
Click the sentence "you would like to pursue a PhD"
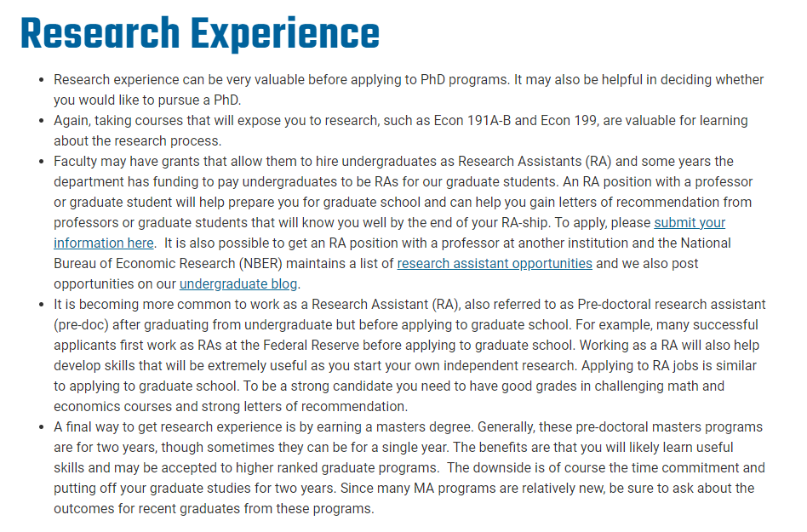pyautogui.click(x=146, y=100)
